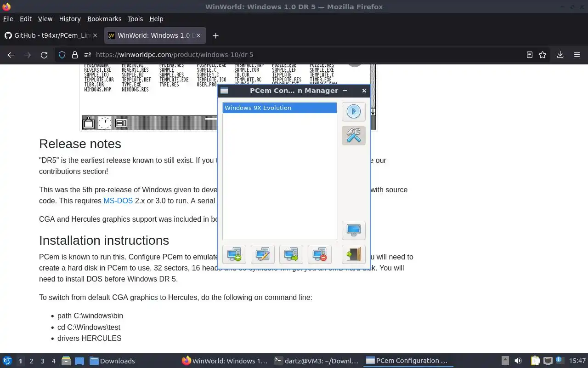Viewport: 588px width, 368px height.
Task: Open the PCem window menu icon
Action: tap(224, 91)
